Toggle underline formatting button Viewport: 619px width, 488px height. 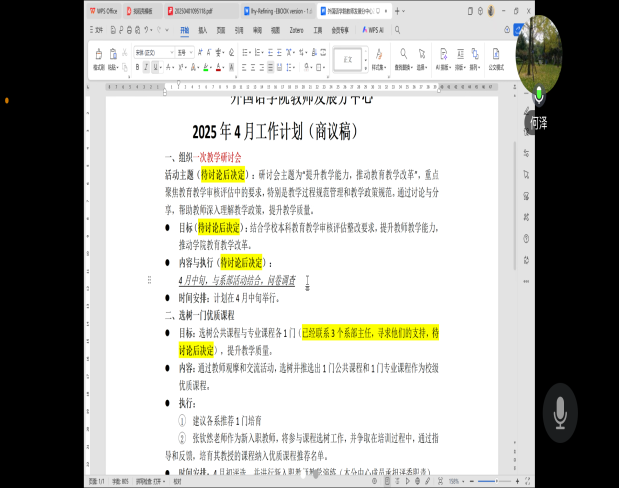tap(155, 67)
